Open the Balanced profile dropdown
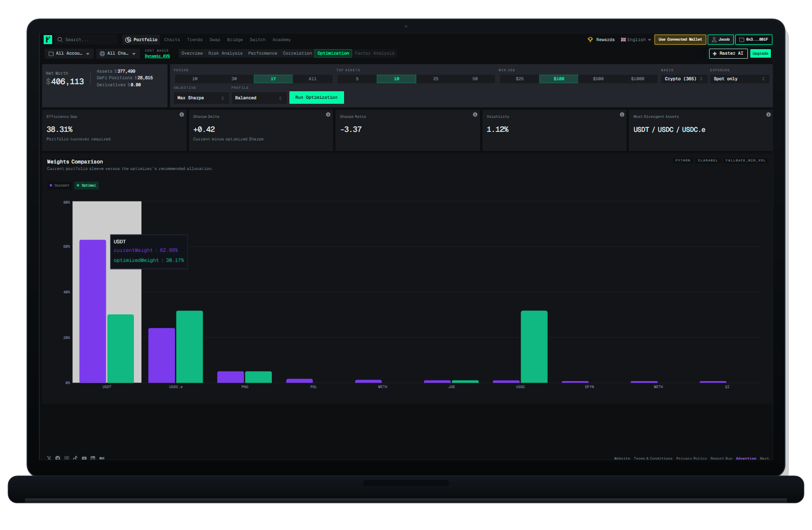The width and height of the screenshot is (812, 530). 258,98
